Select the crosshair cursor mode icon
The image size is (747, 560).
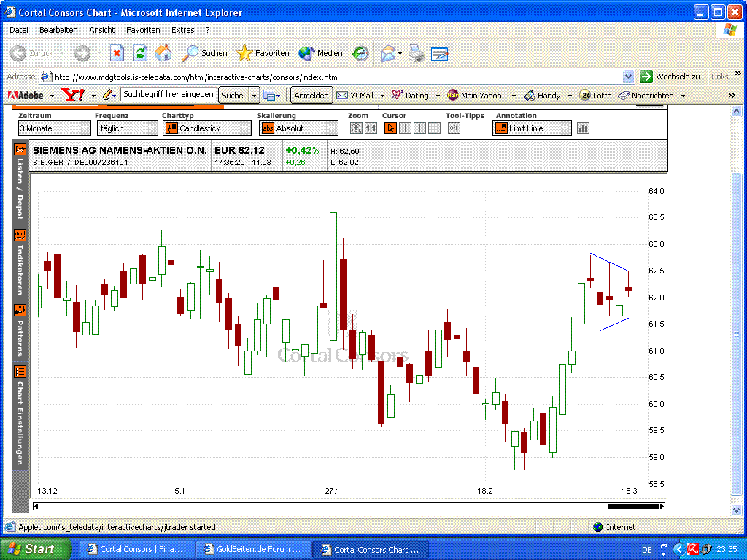tap(405, 128)
